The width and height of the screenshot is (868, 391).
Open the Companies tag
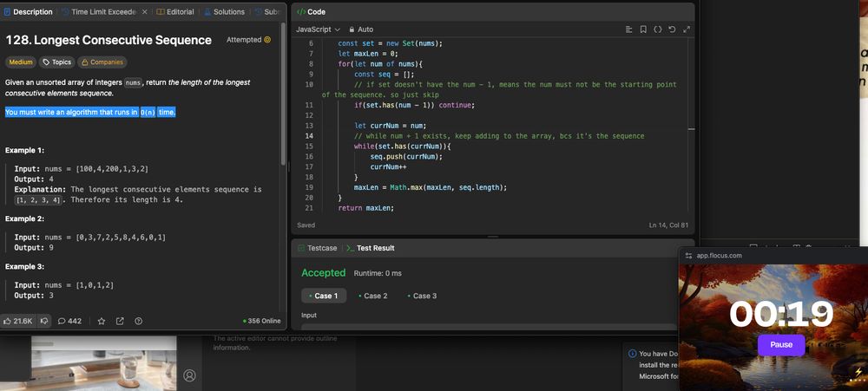(x=102, y=62)
